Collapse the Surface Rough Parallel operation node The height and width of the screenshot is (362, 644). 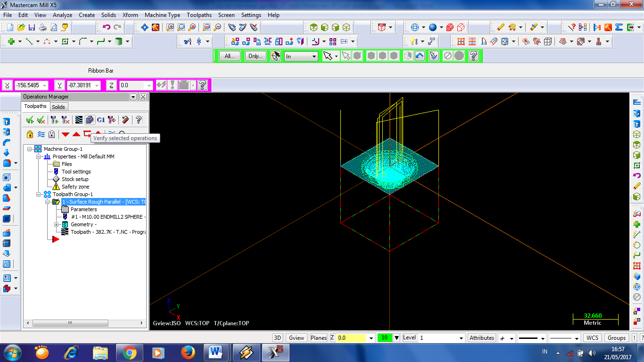point(47,202)
